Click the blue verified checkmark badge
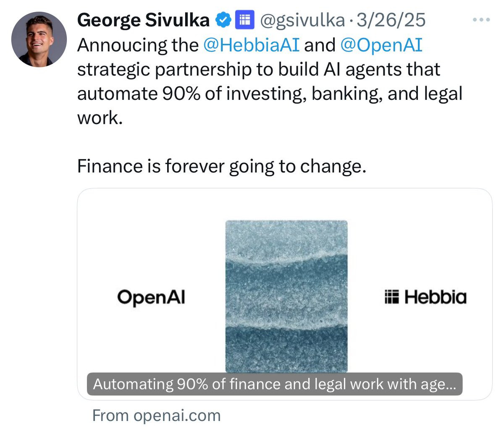Screen dimensions: 504x431 tap(223, 20)
